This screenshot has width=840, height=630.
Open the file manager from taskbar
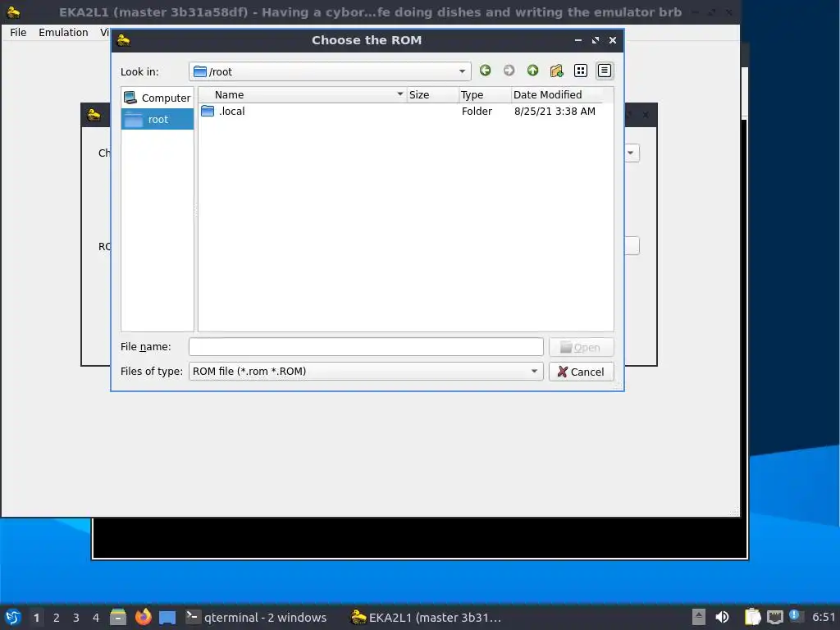pos(118,617)
